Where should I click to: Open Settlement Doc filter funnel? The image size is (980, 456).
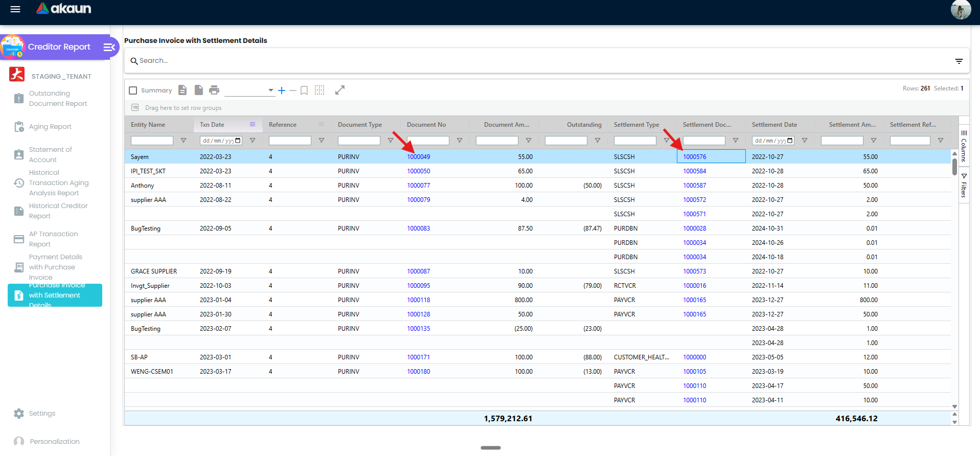[x=736, y=141]
